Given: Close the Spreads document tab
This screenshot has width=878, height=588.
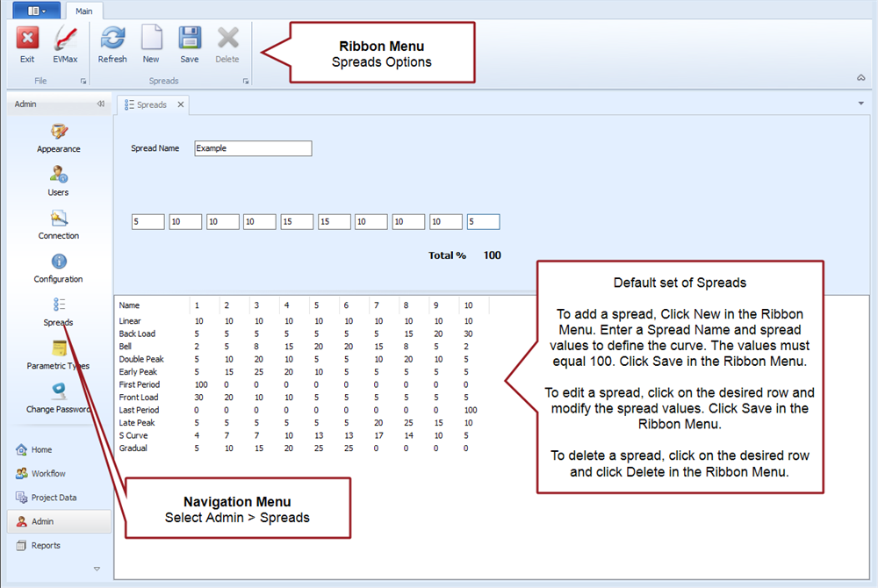Looking at the screenshot, I should 181,104.
